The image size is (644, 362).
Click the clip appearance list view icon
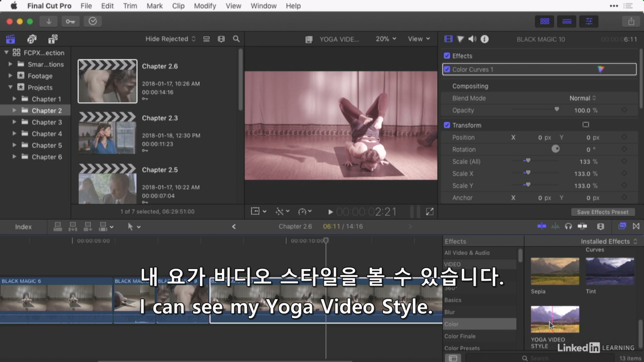click(206, 39)
